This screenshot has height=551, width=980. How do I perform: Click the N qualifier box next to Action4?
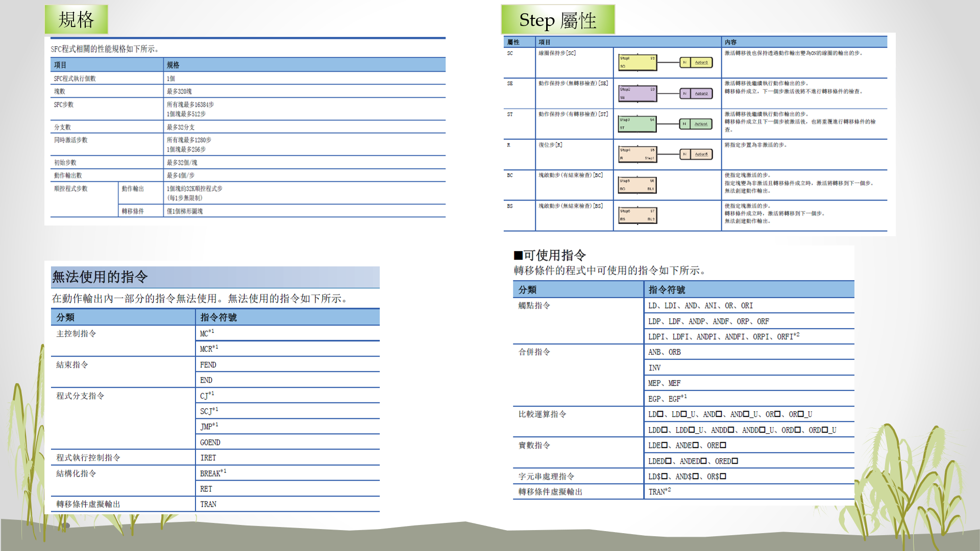(685, 123)
